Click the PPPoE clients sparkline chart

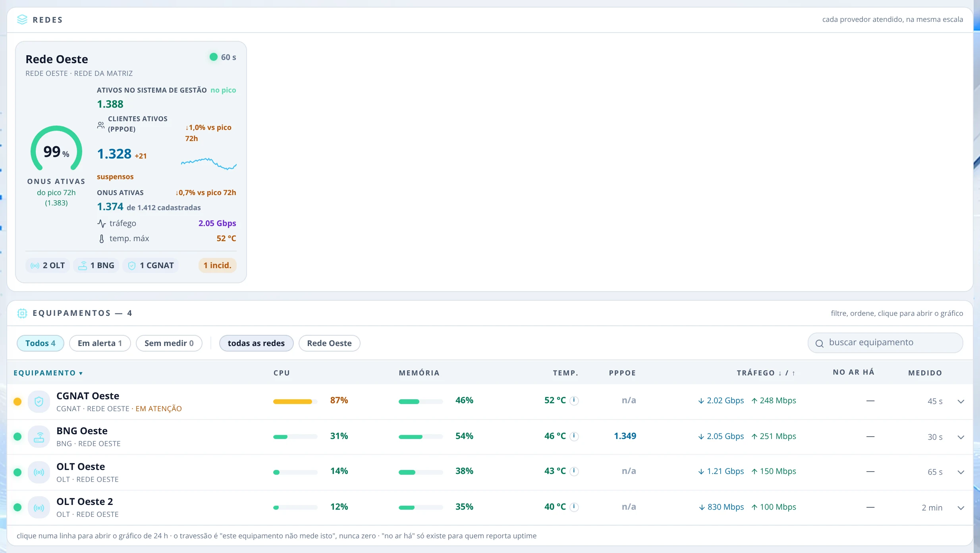click(x=209, y=164)
